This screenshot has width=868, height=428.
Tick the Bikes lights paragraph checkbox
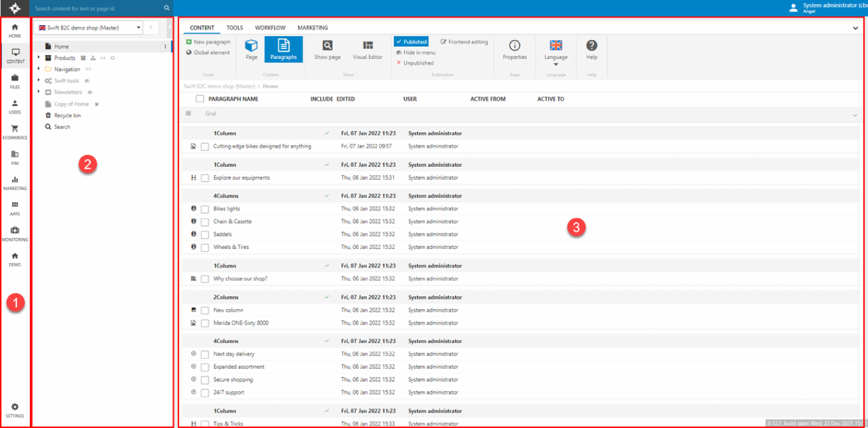(x=205, y=209)
